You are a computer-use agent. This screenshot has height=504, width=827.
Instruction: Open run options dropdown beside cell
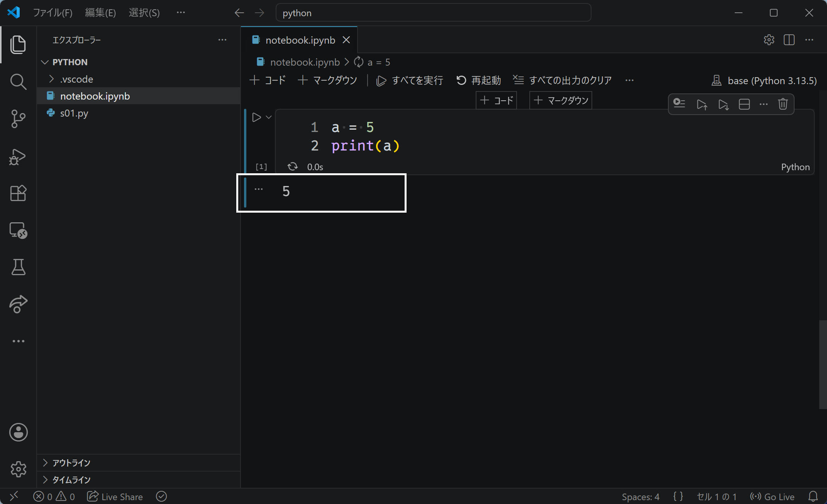click(x=269, y=117)
